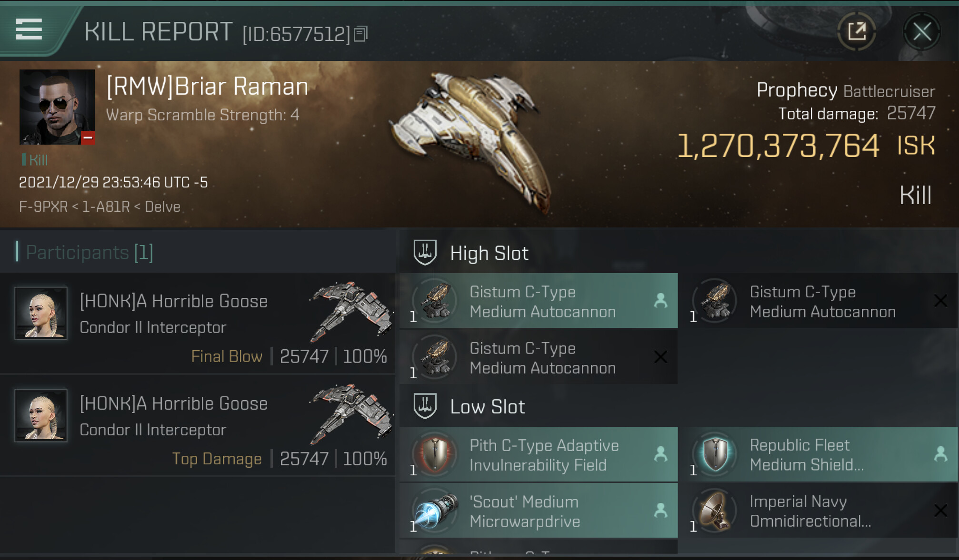The width and height of the screenshot is (959, 560).
Task: Select the Participants tab header
Action: 90,252
